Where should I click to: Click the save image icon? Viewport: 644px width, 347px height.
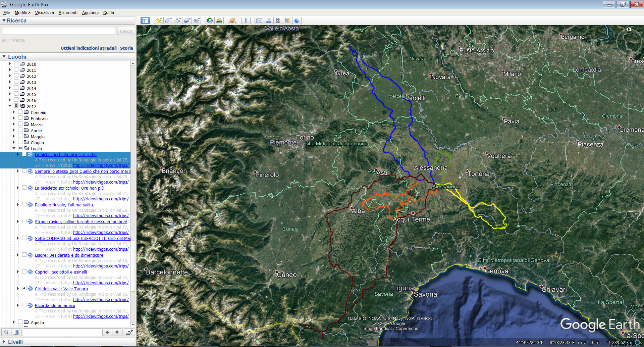point(278,20)
